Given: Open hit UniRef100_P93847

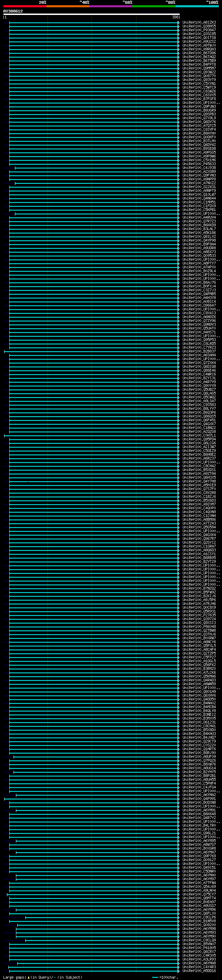Looking at the screenshot, I should pos(199,30).
